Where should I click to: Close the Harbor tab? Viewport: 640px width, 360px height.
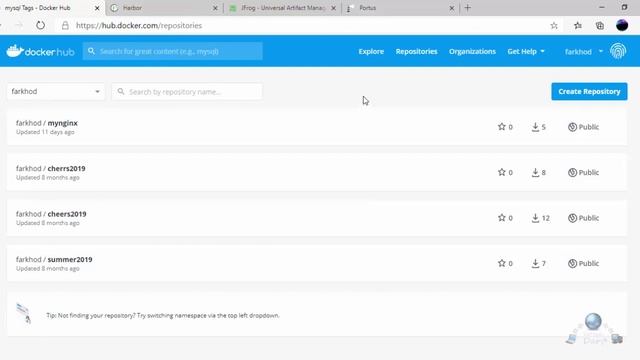pos(215,8)
